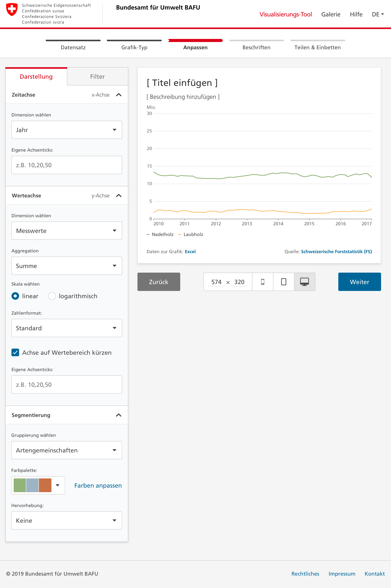Select the mobile phone preview icon
This screenshot has height=588, width=391.
(x=263, y=282)
